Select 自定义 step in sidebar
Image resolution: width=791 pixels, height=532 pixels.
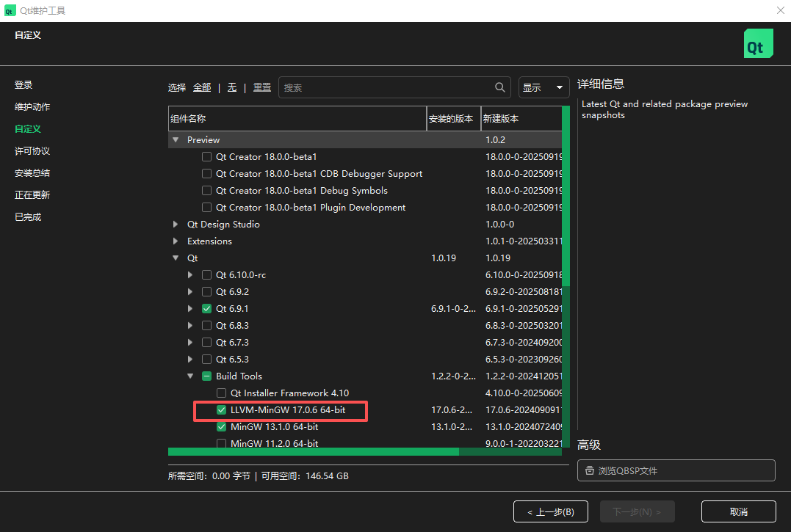click(x=28, y=129)
